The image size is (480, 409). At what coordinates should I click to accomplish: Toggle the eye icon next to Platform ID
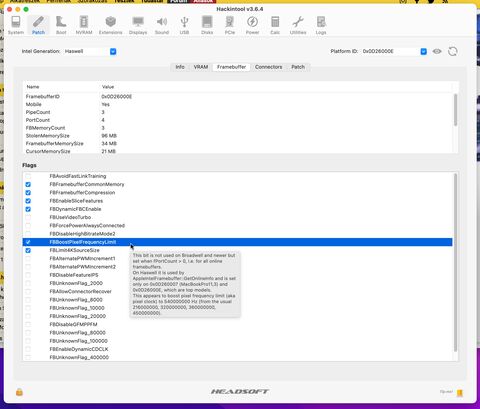coord(437,51)
